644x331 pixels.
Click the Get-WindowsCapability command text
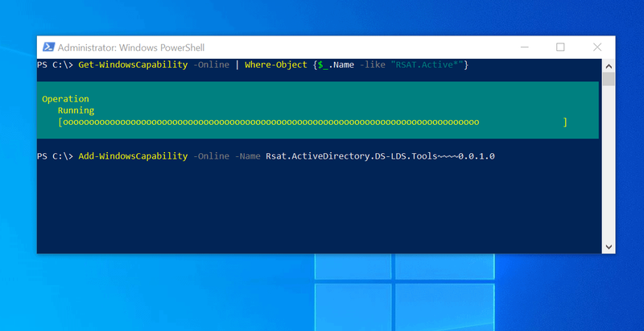pyautogui.click(x=133, y=65)
